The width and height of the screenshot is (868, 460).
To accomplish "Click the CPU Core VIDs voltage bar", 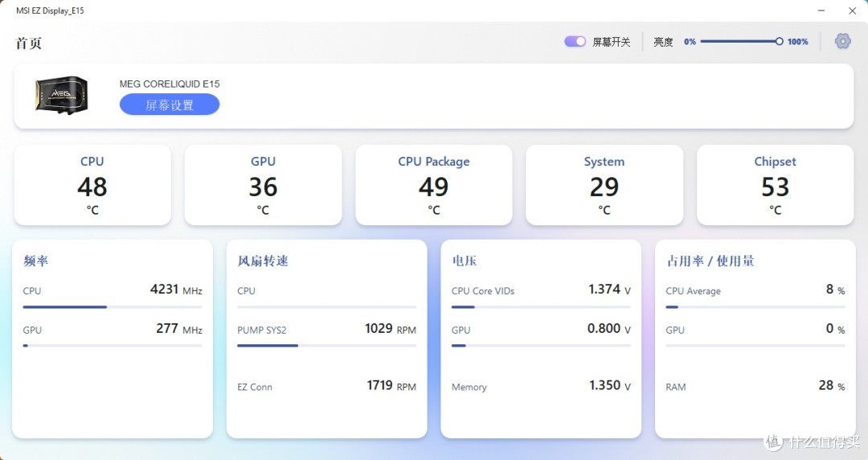I will [541, 307].
